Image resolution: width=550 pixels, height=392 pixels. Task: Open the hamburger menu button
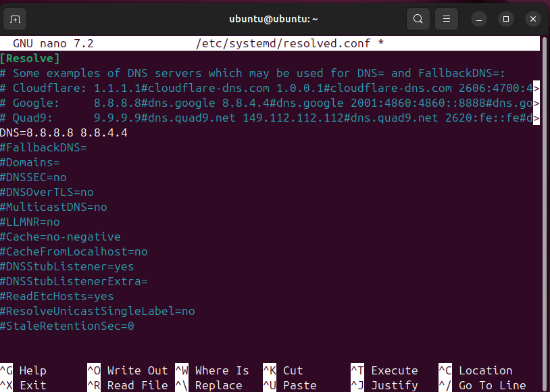point(446,18)
